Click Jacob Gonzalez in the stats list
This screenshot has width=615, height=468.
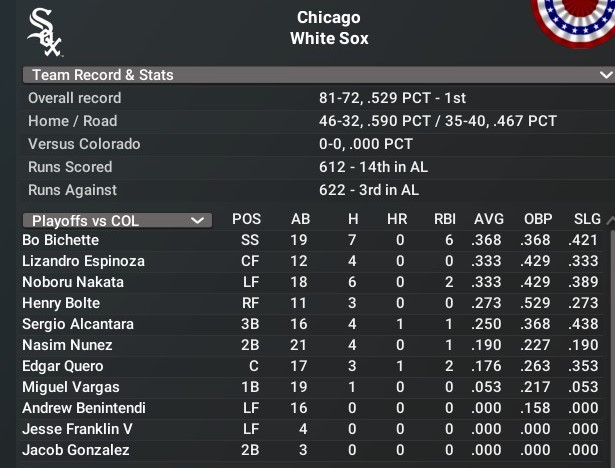pos(75,450)
